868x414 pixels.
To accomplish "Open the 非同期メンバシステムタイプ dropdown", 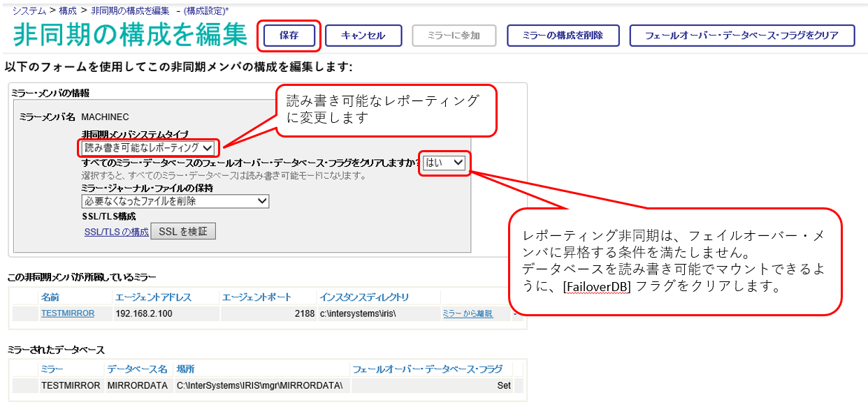I will [x=148, y=148].
